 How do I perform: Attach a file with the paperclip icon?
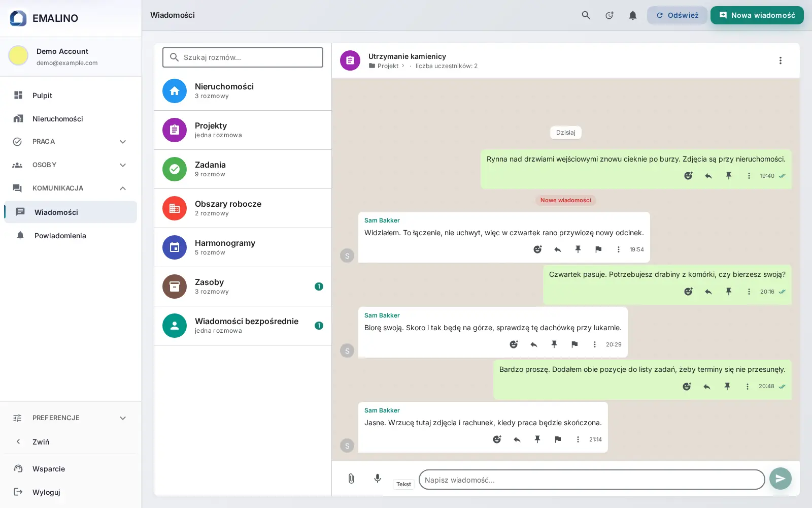(x=351, y=479)
